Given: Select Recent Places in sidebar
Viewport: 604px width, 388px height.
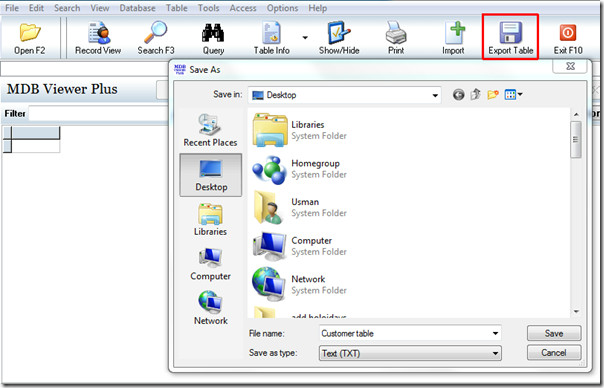Looking at the screenshot, I should [210, 130].
